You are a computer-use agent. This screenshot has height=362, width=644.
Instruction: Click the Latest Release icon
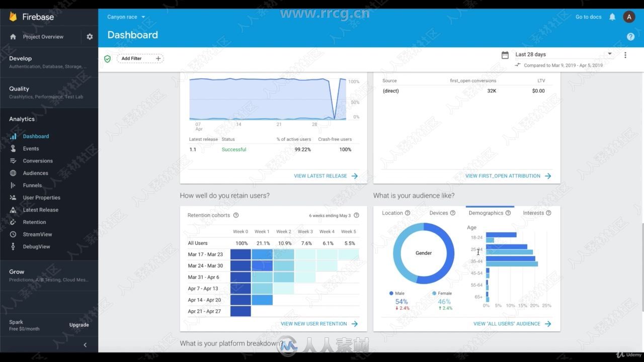click(13, 210)
